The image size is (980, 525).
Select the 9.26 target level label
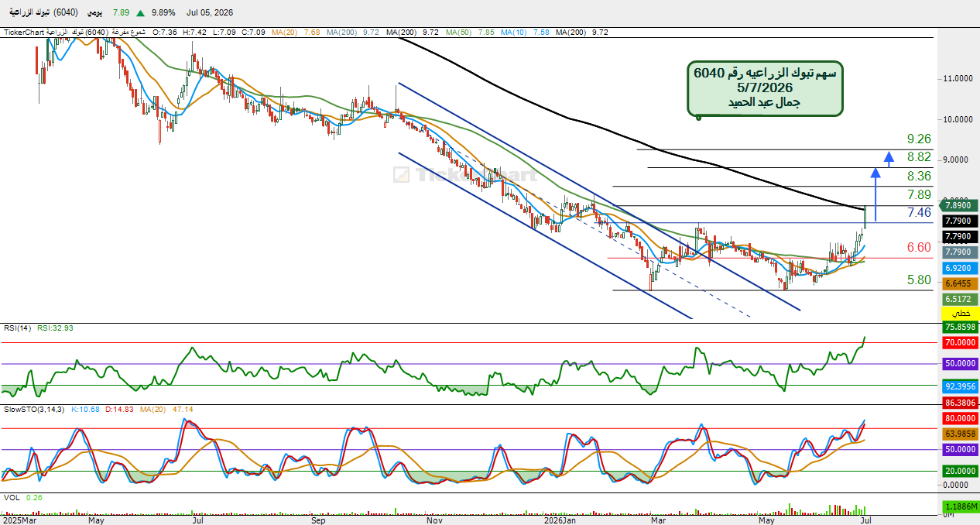[x=919, y=139]
